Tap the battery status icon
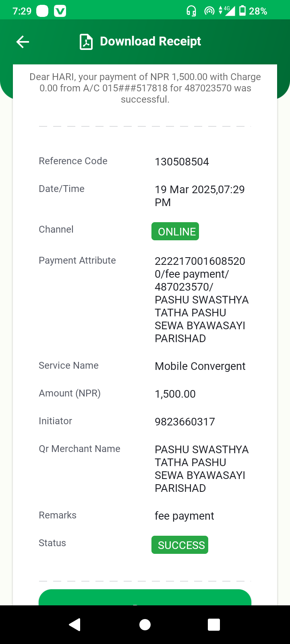Viewport: 290px width, 644px height. coord(242,10)
